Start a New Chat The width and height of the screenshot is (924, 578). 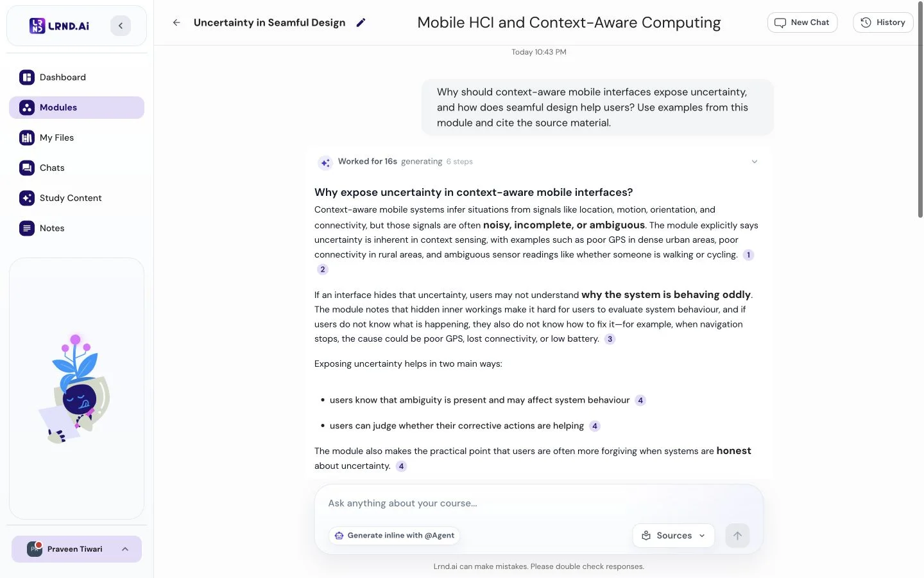pyautogui.click(x=802, y=22)
